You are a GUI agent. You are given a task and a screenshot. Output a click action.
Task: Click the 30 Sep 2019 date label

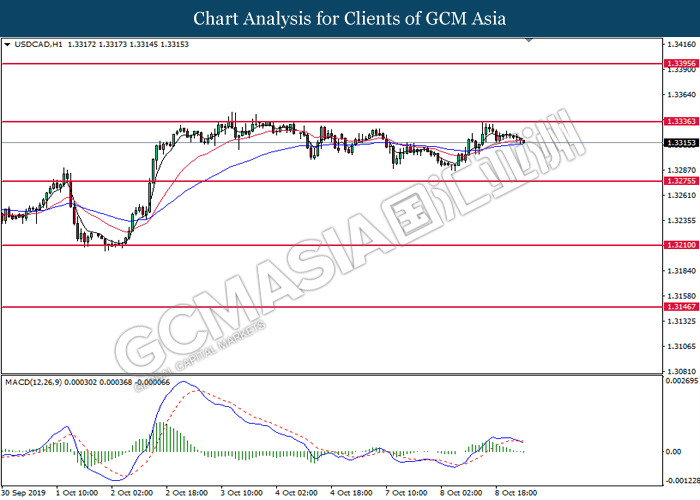click(x=23, y=492)
